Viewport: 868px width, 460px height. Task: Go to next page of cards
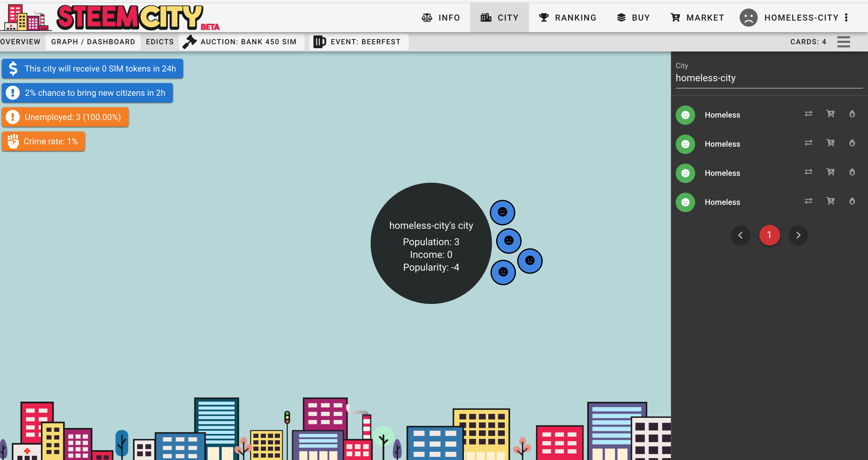(798, 235)
